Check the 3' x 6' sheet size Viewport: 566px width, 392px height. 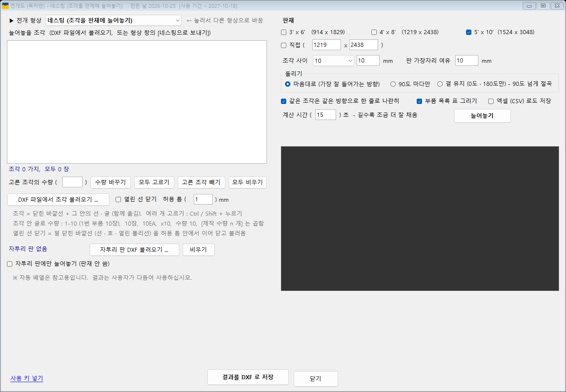pyautogui.click(x=284, y=32)
